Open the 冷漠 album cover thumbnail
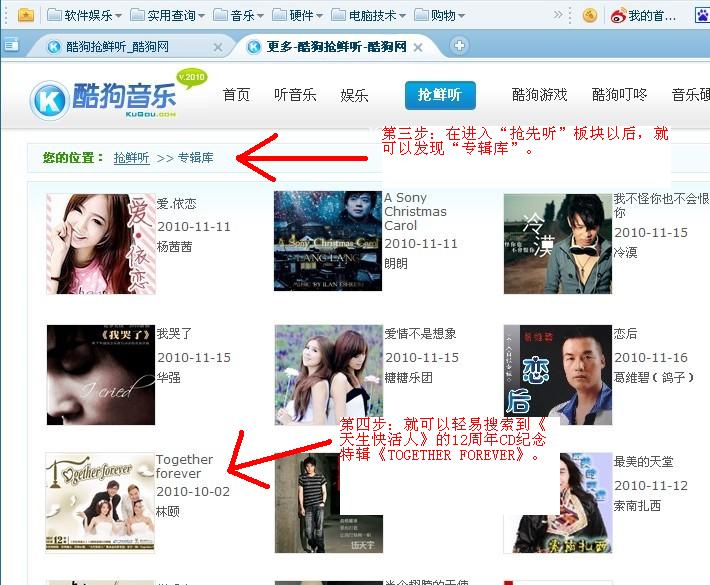This screenshot has height=585, width=710. [557, 244]
